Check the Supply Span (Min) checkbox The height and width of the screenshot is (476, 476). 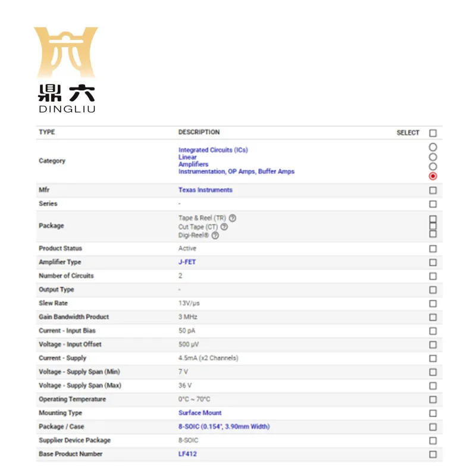click(433, 372)
